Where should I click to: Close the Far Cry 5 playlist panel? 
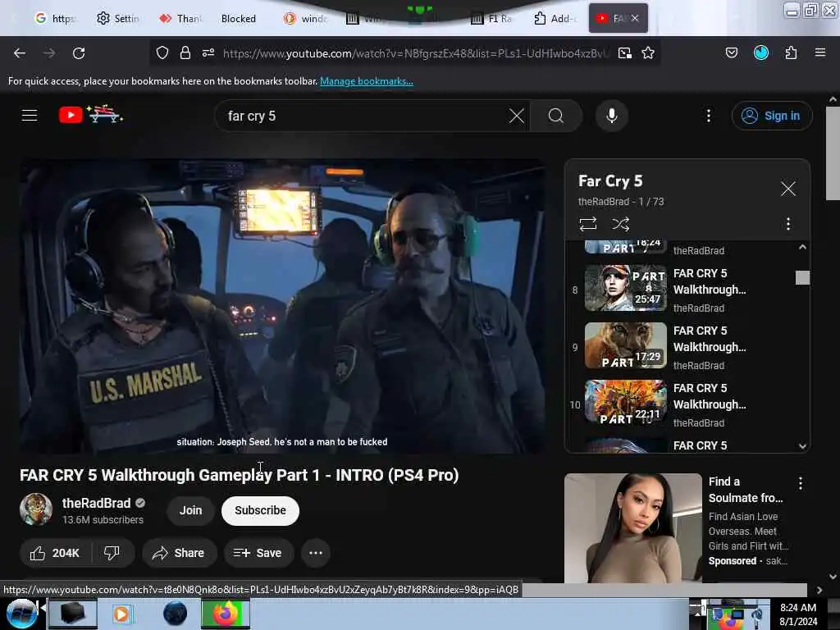[x=788, y=189]
